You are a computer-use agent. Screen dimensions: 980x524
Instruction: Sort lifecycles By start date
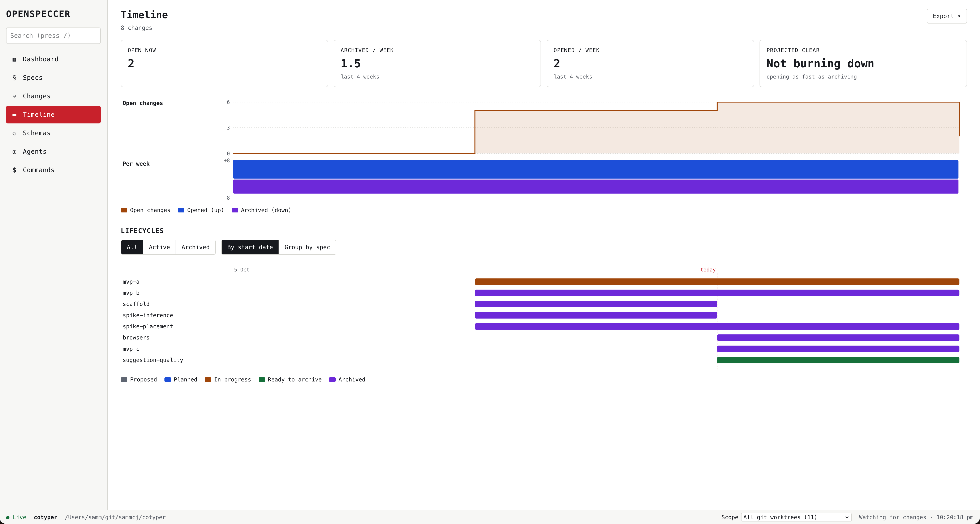250,247
